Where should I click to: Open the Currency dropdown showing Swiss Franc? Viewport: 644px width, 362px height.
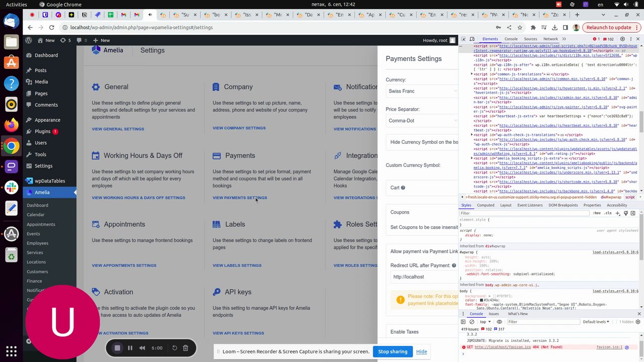[x=422, y=91]
